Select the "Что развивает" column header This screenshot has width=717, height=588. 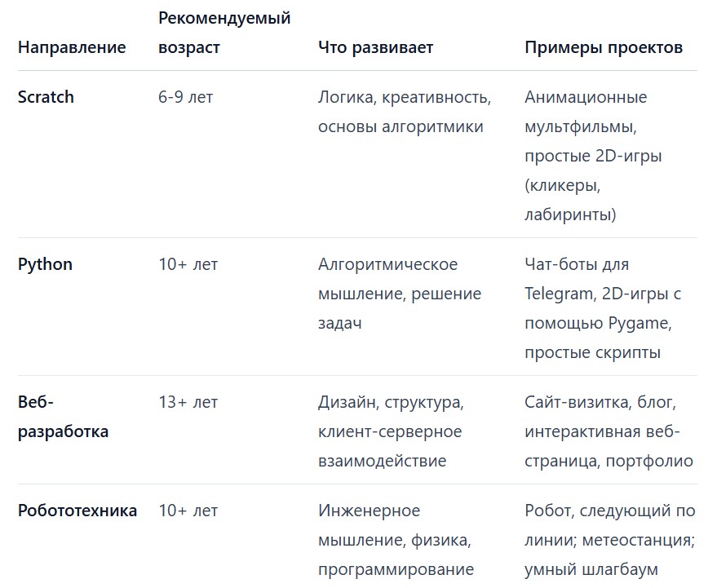(375, 47)
